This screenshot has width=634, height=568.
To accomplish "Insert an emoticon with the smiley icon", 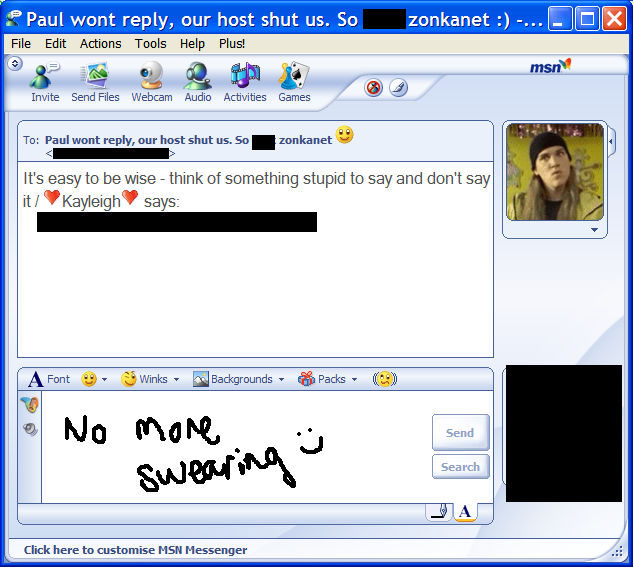I will click(89, 379).
